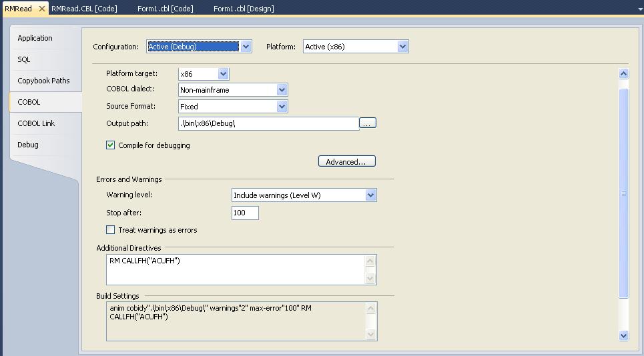Screen dimensions: 644x356
Task: Click page scrollbar down arrow
Action: [623, 335]
